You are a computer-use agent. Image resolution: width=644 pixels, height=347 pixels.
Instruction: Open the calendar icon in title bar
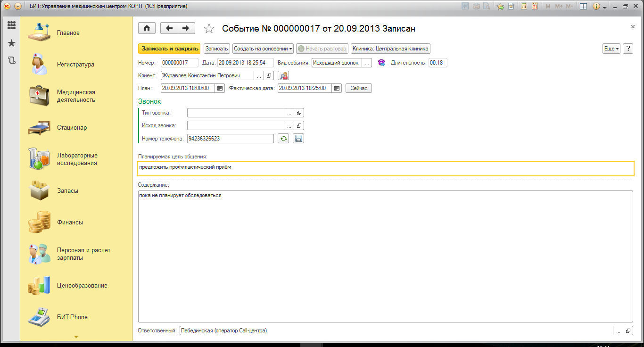coord(535,6)
